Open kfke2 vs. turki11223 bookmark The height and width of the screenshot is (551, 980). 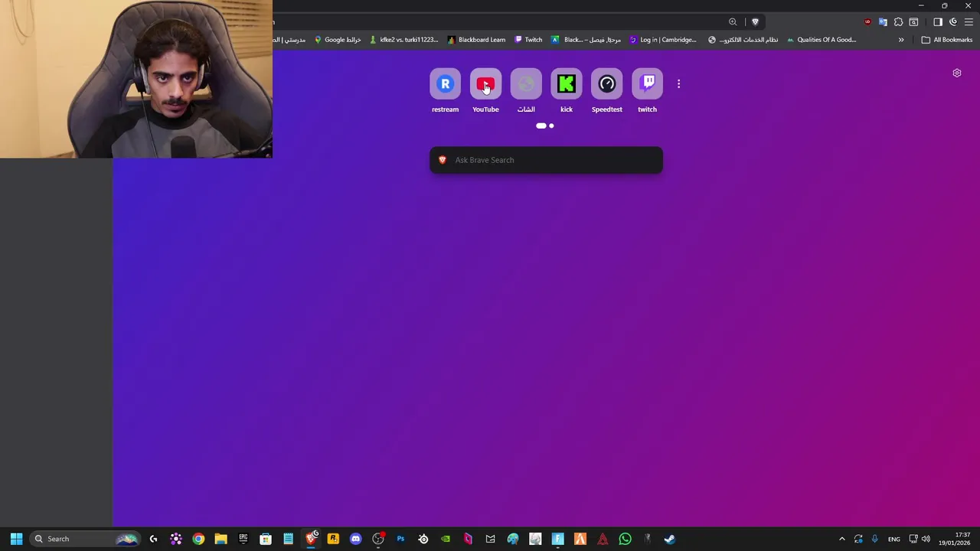pos(403,40)
